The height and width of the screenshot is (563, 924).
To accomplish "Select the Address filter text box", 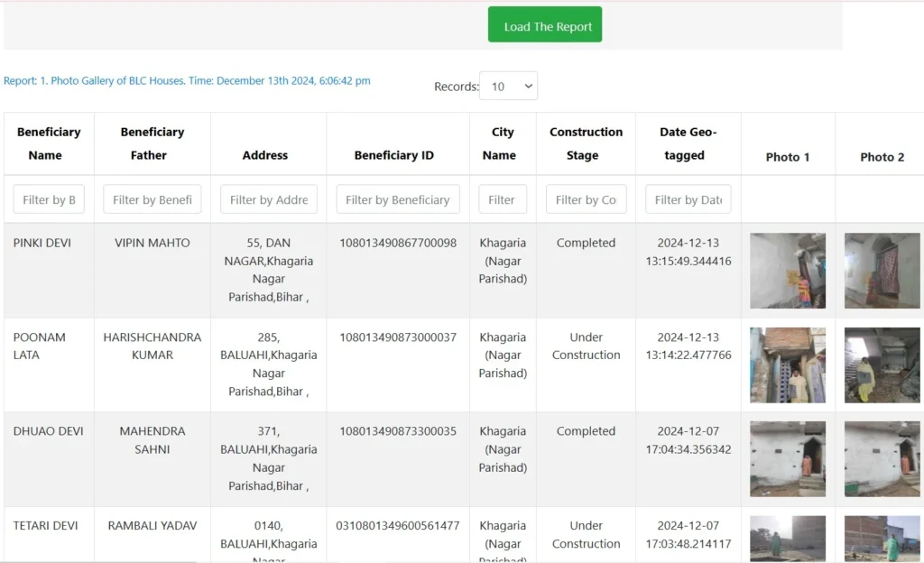I will tap(268, 199).
